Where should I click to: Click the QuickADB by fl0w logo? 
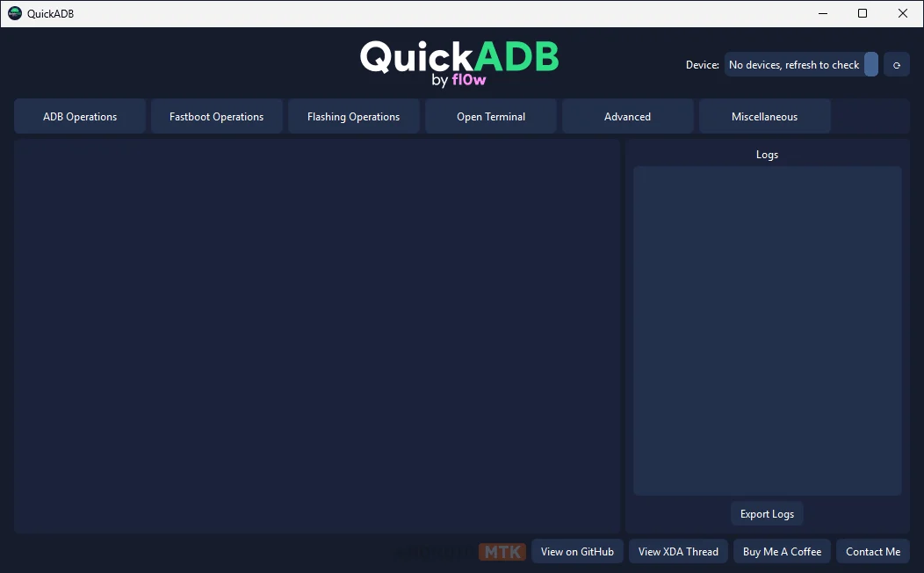tap(458, 63)
